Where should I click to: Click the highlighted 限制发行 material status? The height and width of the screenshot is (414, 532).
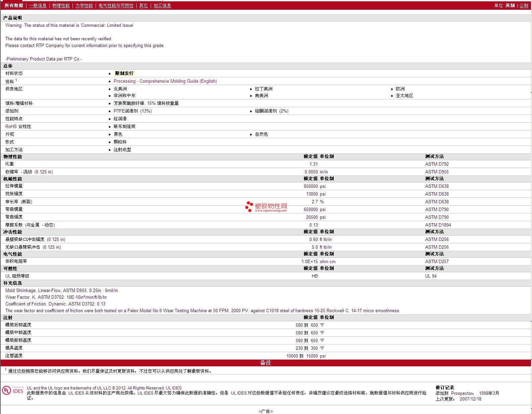click(x=124, y=73)
